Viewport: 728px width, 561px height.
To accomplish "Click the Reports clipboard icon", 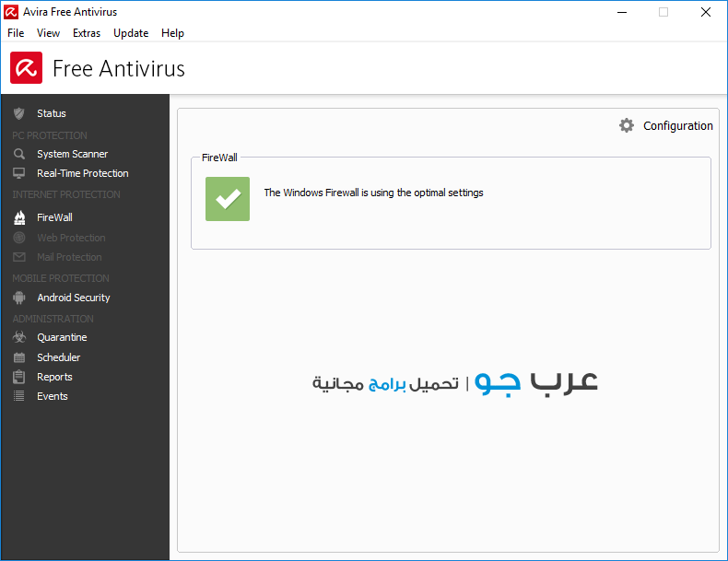I will tap(19, 377).
